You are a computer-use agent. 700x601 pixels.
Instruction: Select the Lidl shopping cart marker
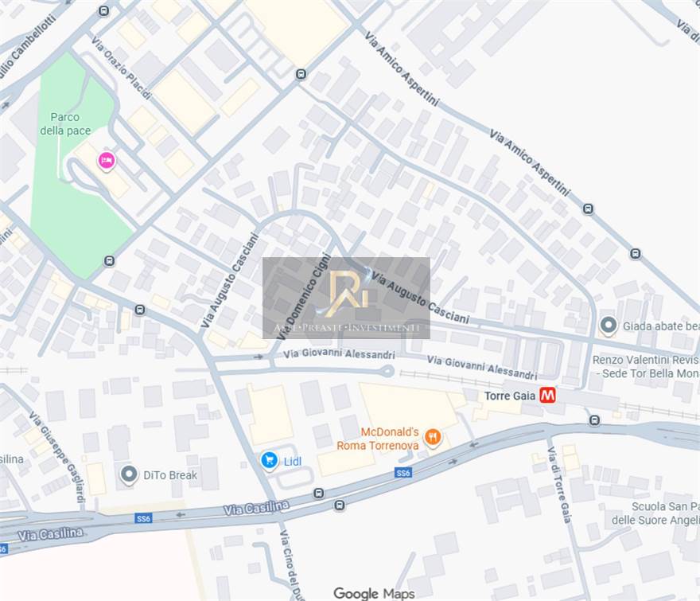269,460
